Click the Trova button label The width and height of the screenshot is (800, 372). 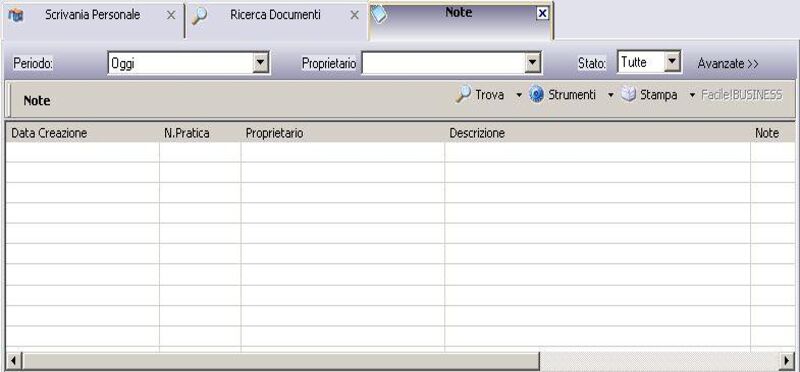[x=489, y=95]
